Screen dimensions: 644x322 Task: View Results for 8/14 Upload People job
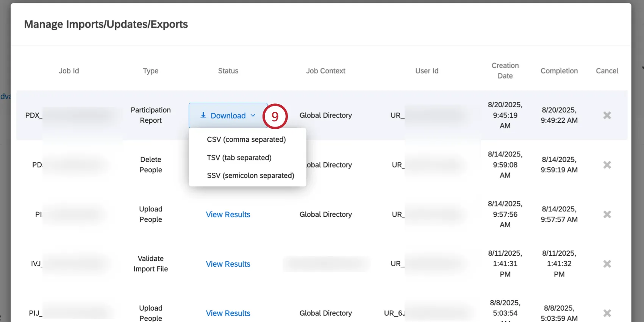click(x=228, y=214)
